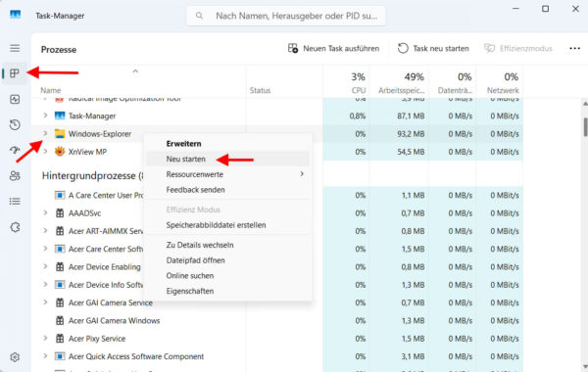Open the Ressourcenwerte submenu arrow

302,174
